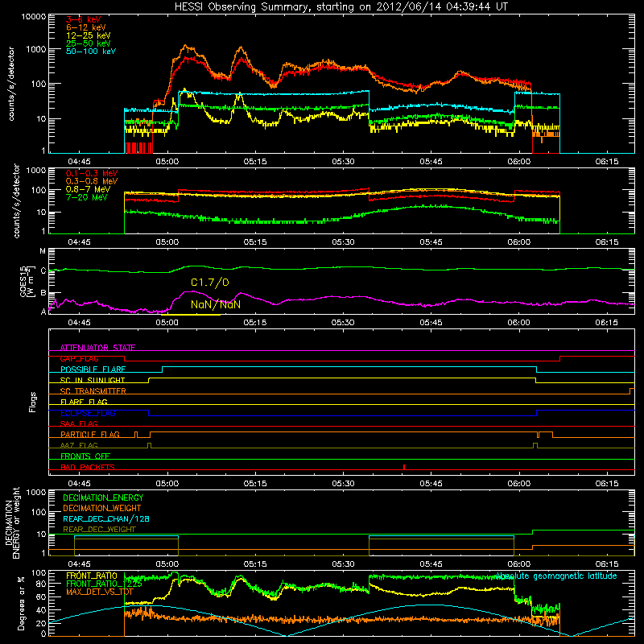
Task: Select the 6-12 keV legend label
Action: 86,27
